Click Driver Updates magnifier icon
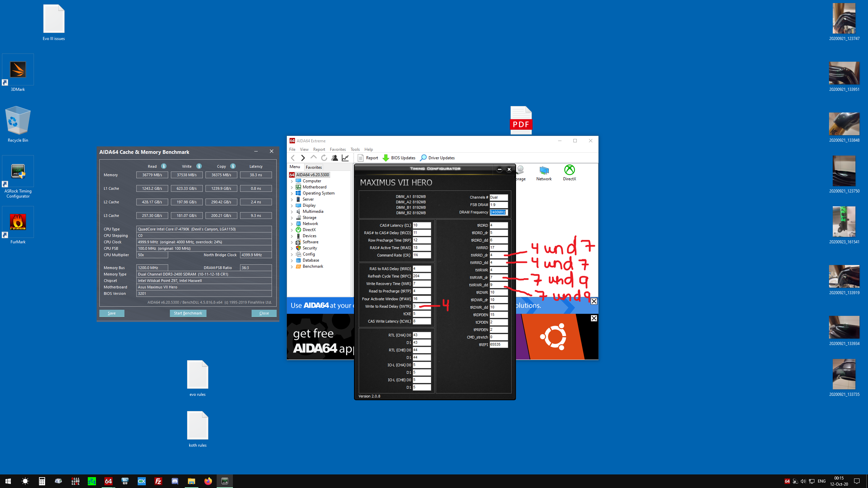The image size is (868, 488). coord(423,158)
